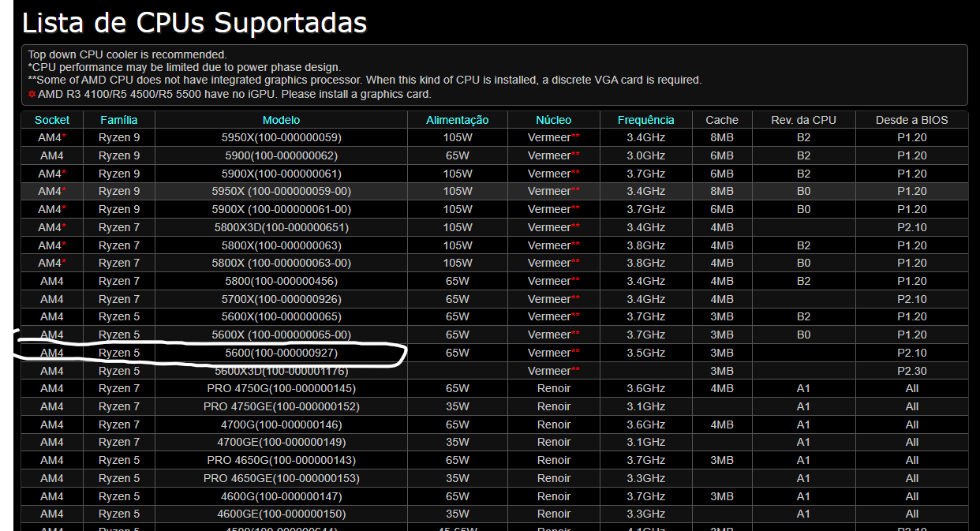This screenshot has height=531, width=980.
Task: Click P2.10 BIOS value in 5700X row
Action: [912, 299]
